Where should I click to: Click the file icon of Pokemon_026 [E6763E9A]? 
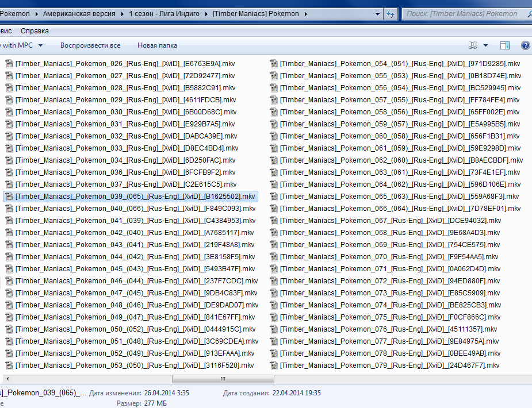point(10,64)
